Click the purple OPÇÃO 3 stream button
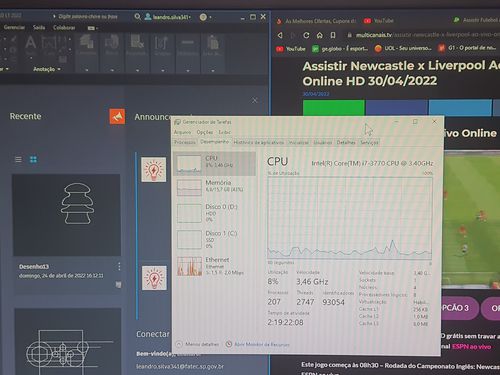The height and width of the screenshot is (375, 500). (x=460, y=308)
